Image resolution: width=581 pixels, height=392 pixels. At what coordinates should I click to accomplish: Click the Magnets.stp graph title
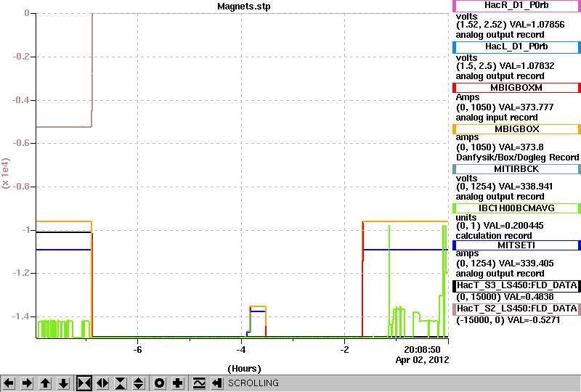pyautogui.click(x=244, y=7)
